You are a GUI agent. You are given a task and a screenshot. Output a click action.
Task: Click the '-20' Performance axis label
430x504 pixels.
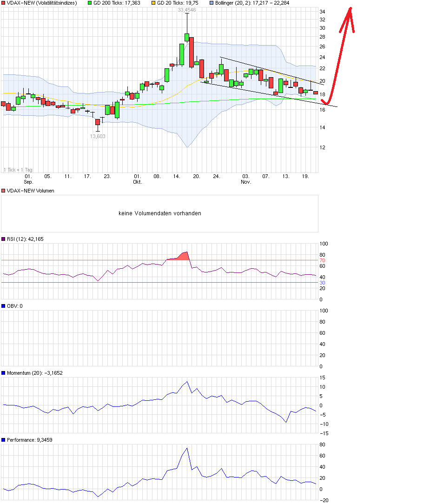[x=324, y=500]
